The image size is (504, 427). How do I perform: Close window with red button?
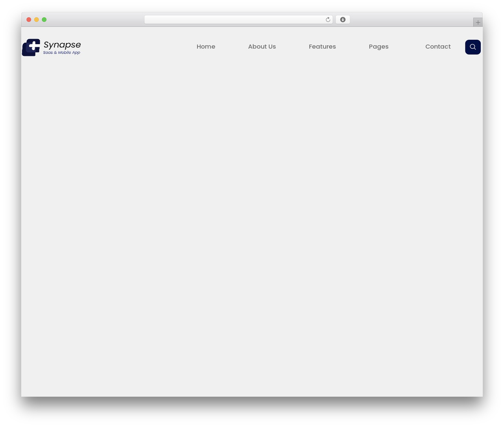(x=29, y=20)
